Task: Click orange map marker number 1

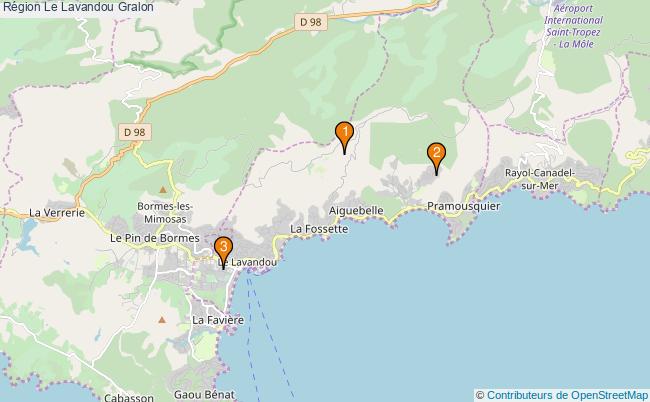Action: [x=344, y=138]
